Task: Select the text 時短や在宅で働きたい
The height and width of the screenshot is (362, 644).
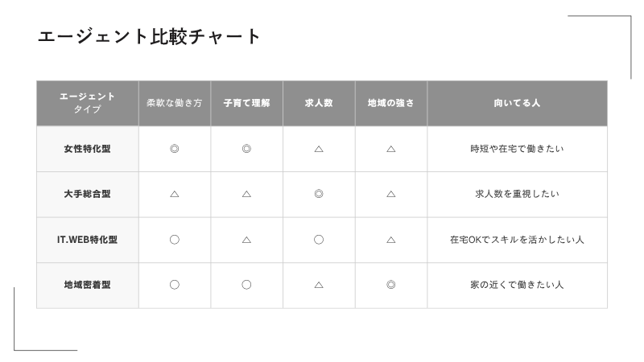Action: pyautogui.click(x=517, y=149)
